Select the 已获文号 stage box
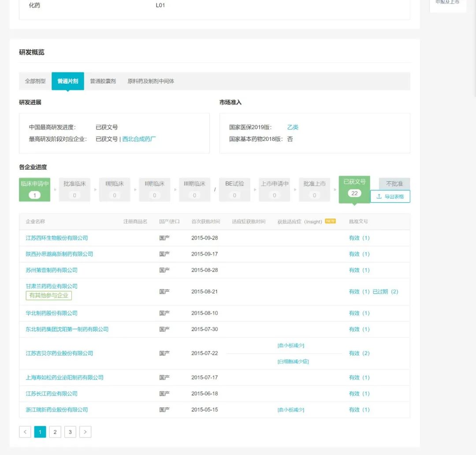The height and width of the screenshot is (455, 476). [354, 189]
